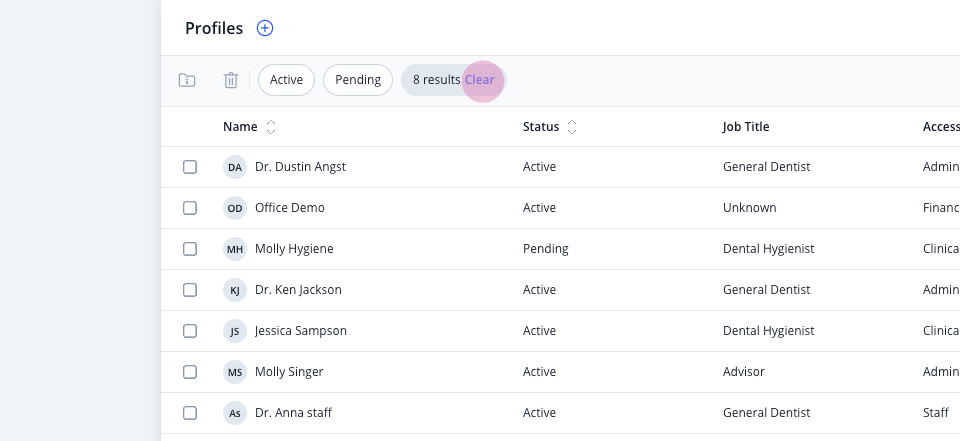The image size is (960, 441).
Task: Select the Jessica Sampson row checkbox
Action: coord(190,331)
